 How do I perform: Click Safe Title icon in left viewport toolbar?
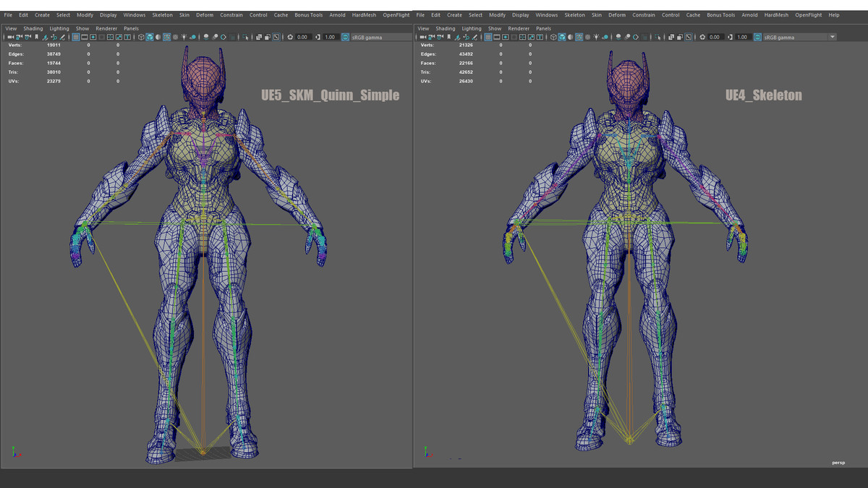point(127,37)
